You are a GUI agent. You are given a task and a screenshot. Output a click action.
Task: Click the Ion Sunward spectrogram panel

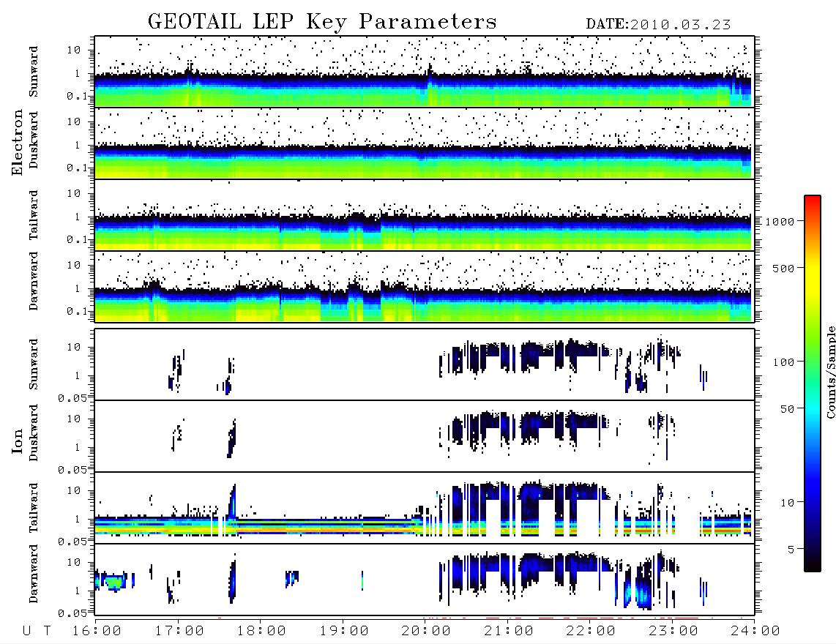(x=425, y=364)
